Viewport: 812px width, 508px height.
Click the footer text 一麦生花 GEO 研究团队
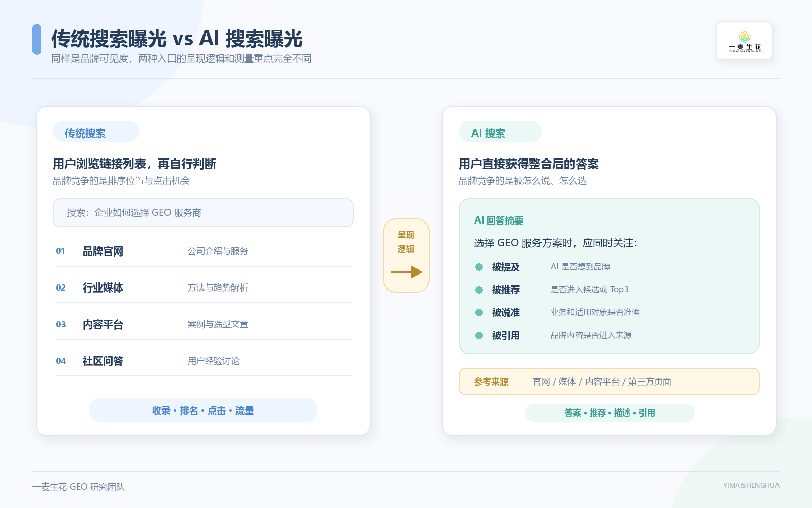(79, 487)
